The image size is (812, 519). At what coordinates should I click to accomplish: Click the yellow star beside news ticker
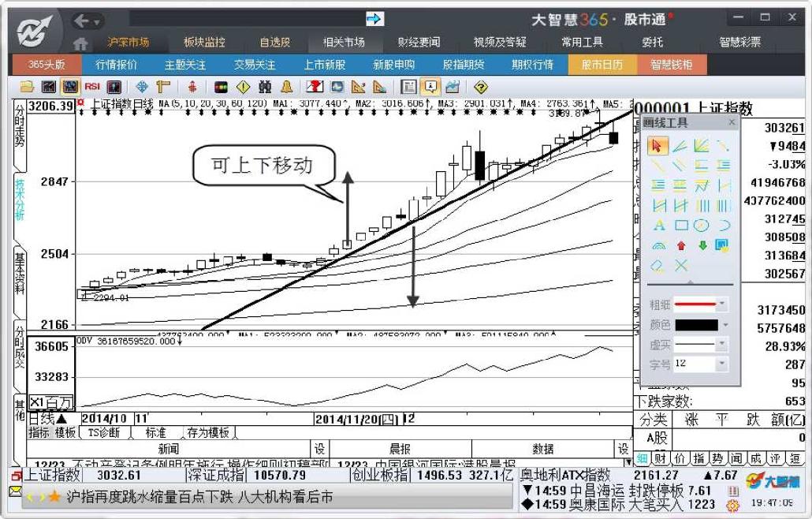point(54,497)
